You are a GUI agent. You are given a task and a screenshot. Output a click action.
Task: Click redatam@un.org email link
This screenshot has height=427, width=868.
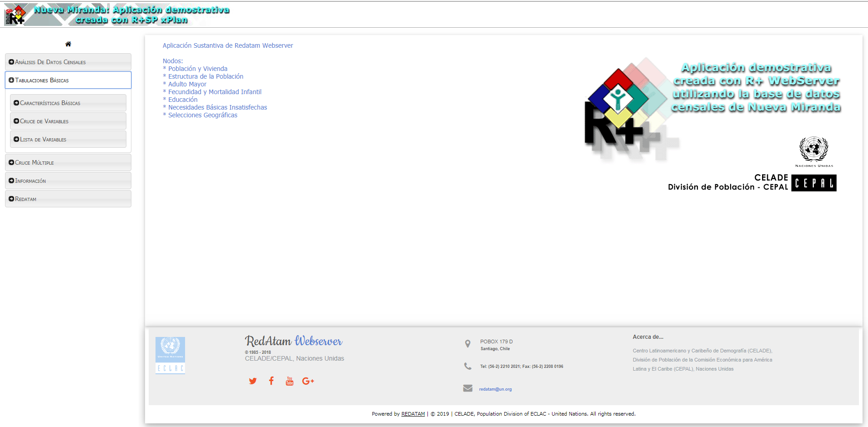click(x=495, y=389)
